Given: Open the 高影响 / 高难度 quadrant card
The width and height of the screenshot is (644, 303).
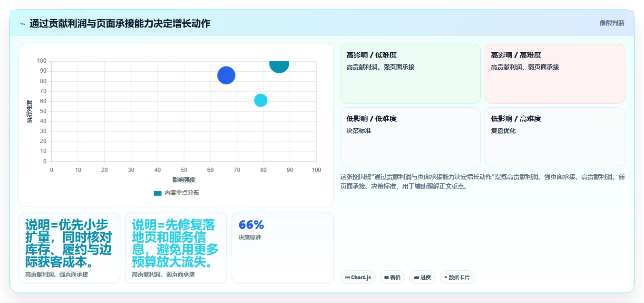Looking at the screenshot, I should point(555,74).
